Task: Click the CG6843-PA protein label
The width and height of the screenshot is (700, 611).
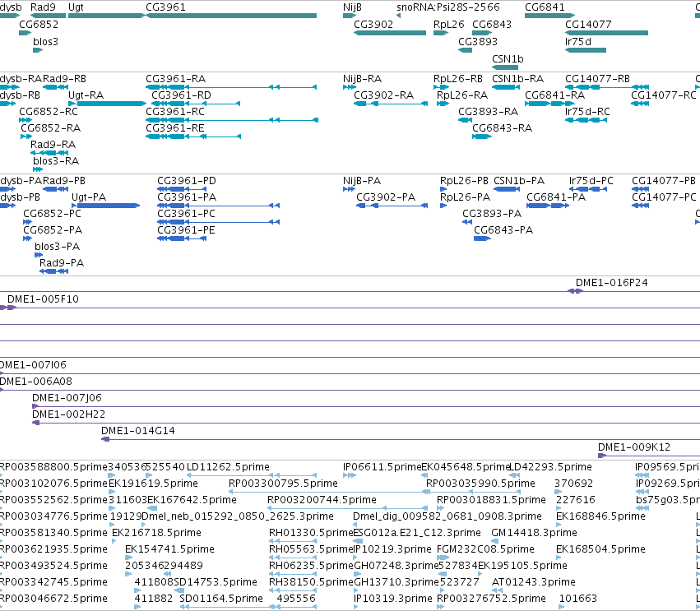Action: (503, 230)
